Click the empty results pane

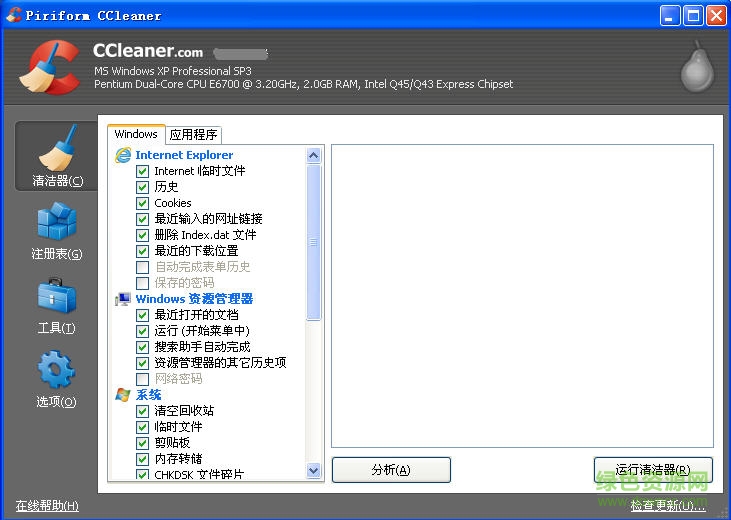(x=522, y=296)
